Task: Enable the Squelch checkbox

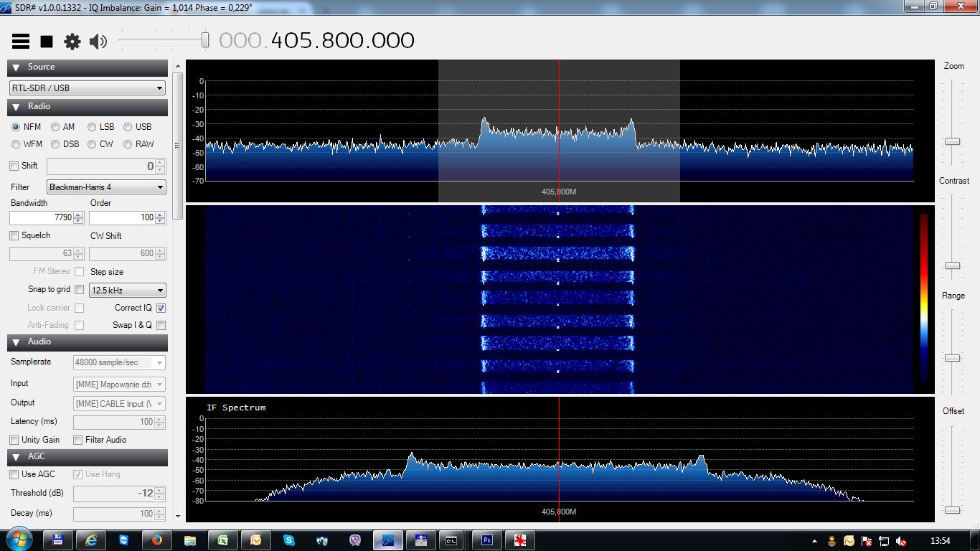Action: (x=14, y=236)
